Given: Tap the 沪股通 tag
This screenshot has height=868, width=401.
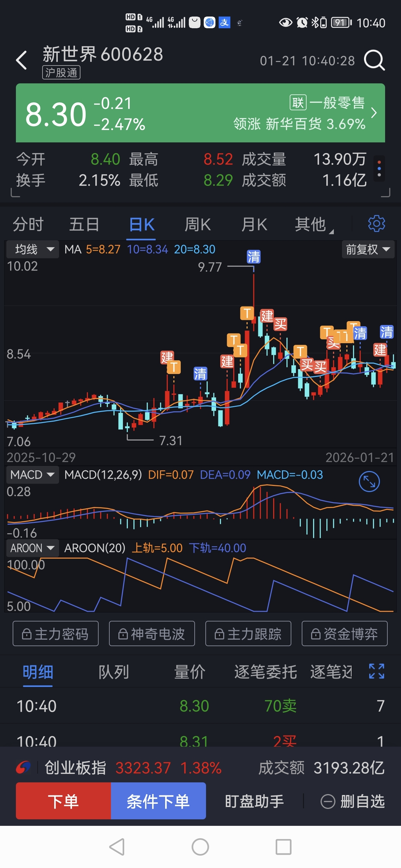Looking at the screenshot, I should pos(61,72).
